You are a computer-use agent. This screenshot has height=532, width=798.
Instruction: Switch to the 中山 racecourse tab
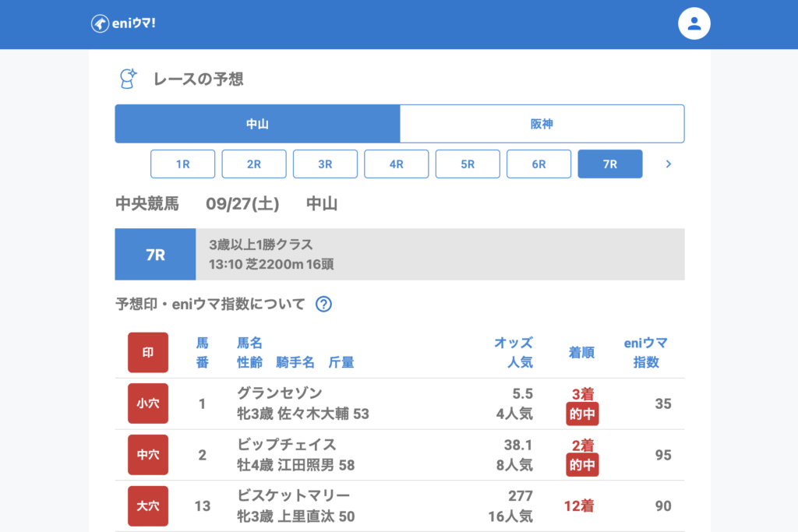tap(257, 124)
